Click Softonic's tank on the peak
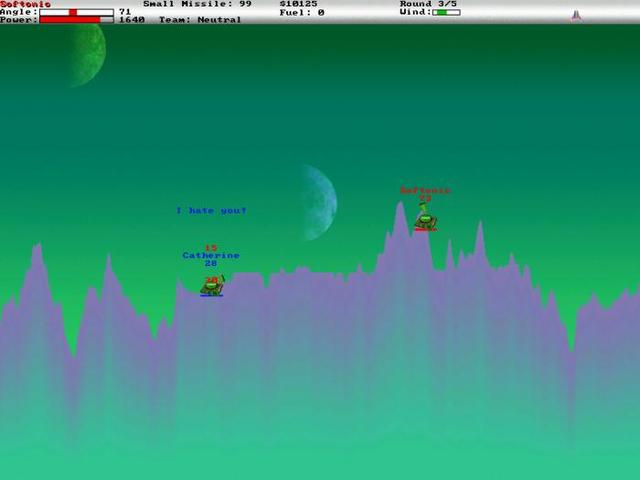The image size is (640, 480). tap(425, 221)
